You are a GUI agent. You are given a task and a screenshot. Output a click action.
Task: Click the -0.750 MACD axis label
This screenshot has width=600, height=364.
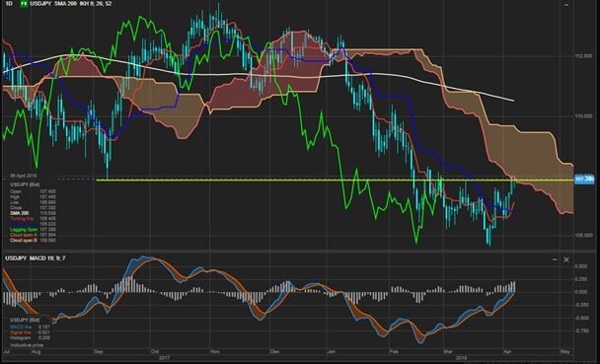[581, 331]
